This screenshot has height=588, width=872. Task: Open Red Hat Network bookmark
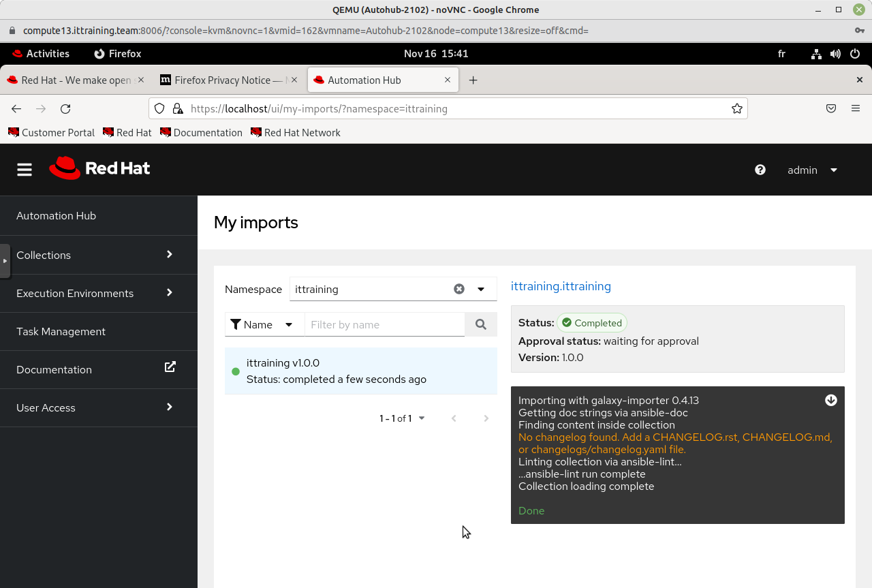point(296,133)
